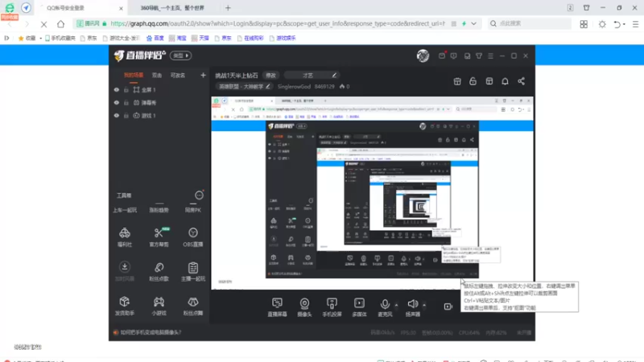The width and height of the screenshot is (644, 362).
Task: Open the gift box icon above preview
Action: pyautogui.click(x=457, y=81)
